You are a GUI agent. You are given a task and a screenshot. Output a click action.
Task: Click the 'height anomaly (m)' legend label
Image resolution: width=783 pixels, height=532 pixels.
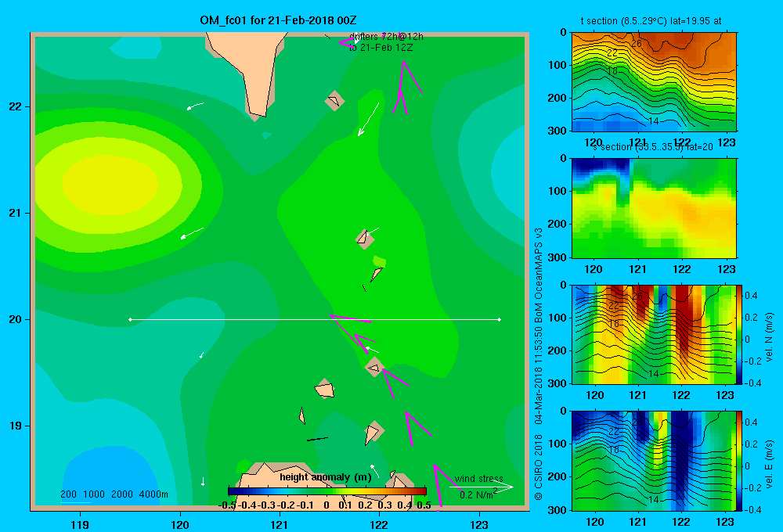coord(326,477)
